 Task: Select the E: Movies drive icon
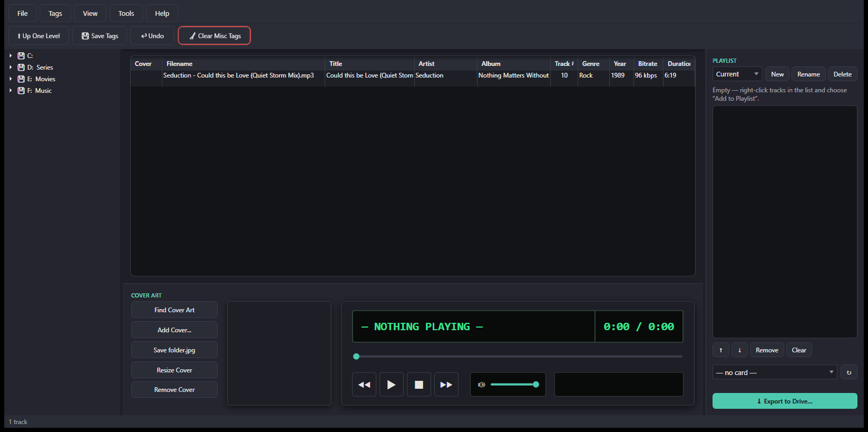pos(21,79)
